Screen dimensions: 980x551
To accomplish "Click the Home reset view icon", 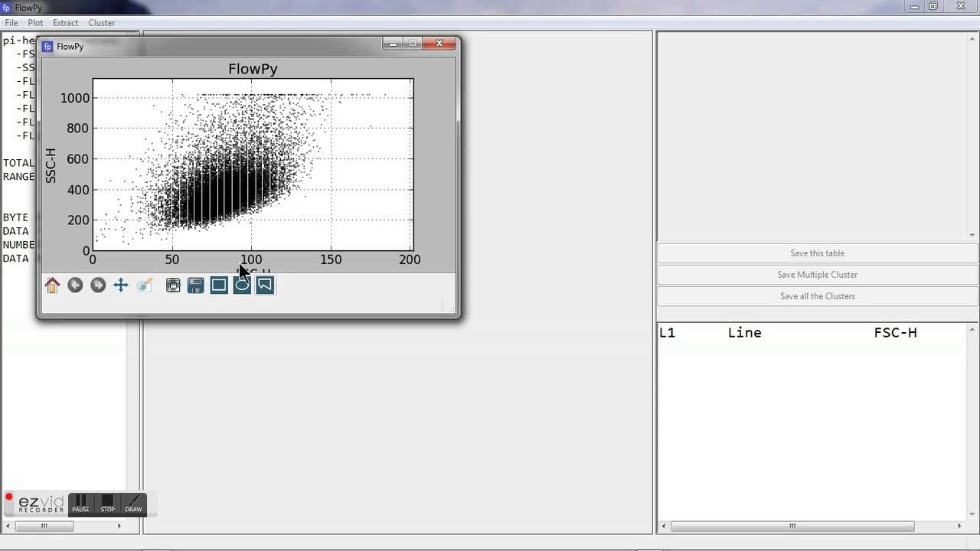I will [52, 285].
